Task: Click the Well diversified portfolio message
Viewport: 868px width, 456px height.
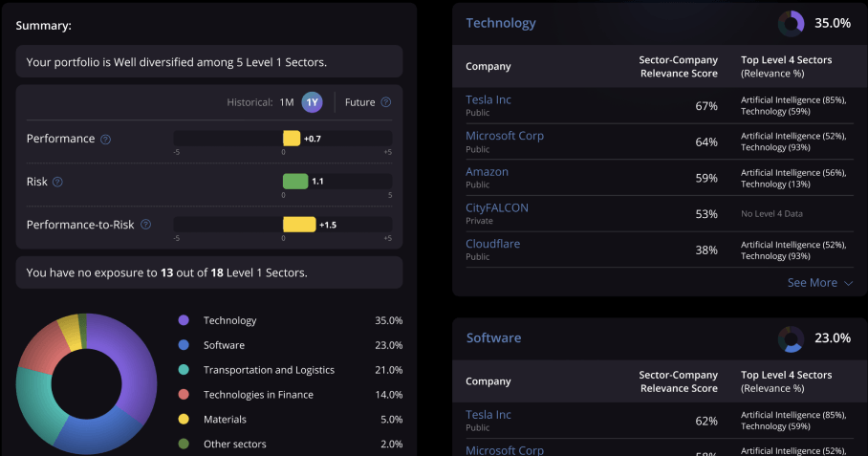Action: 209,61
